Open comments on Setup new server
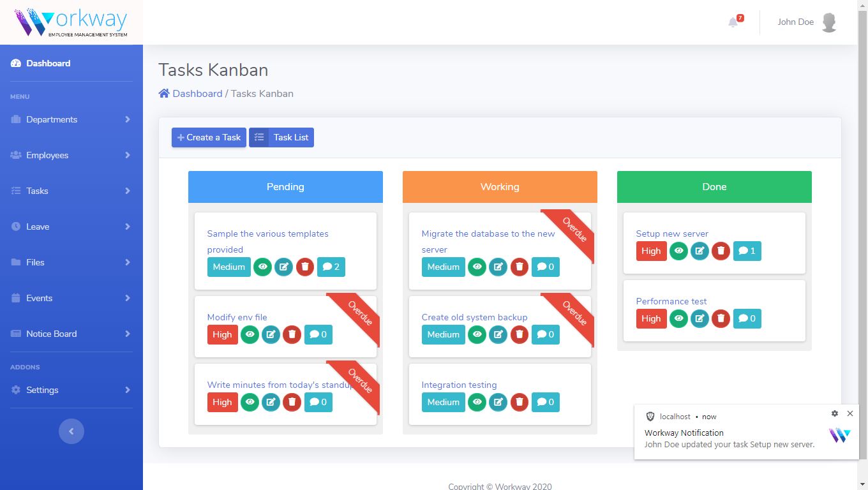Viewport: 868px width, 490px height. pyautogui.click(x=747, y=251)
